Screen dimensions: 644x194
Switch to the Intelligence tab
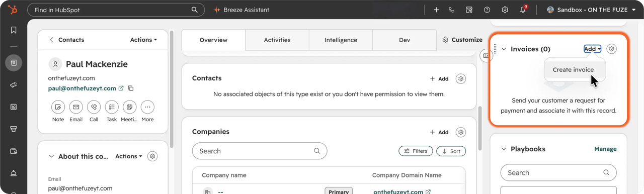click(x=341, y=40)
